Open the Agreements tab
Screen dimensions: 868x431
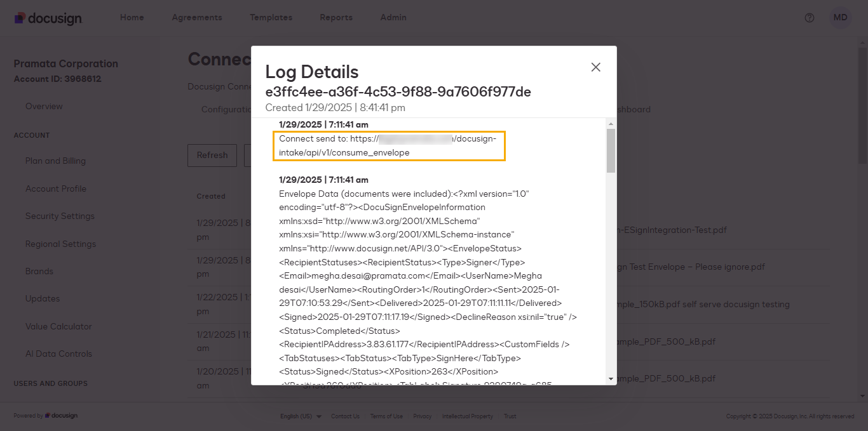coord(197,18)
